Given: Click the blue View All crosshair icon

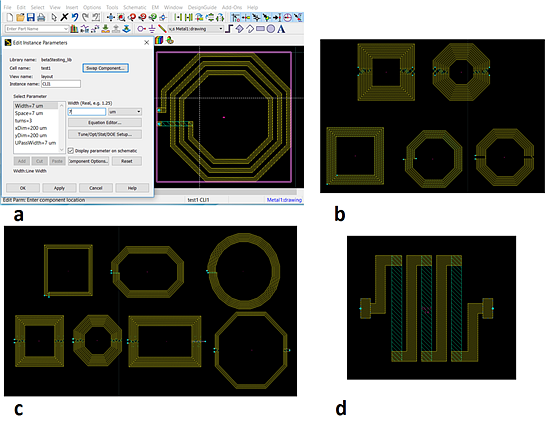Looking at the screenshot, I should tap(111, 17).
